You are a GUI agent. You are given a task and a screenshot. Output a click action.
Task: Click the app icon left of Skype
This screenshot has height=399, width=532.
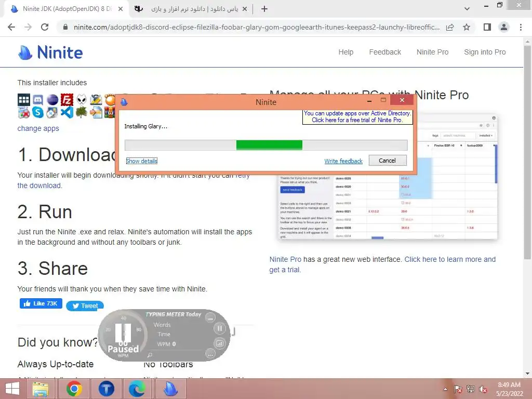(x=24, y=112)
